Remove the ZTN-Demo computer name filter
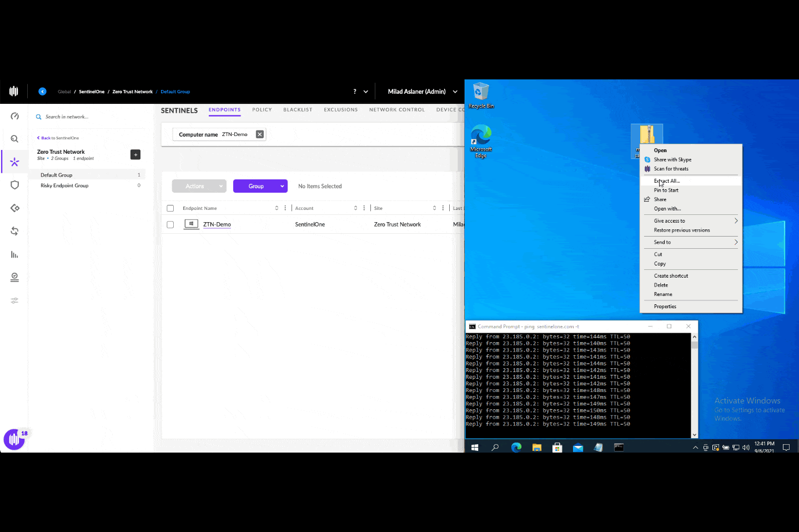Viewport: 799px width, 532px height. 259,134
